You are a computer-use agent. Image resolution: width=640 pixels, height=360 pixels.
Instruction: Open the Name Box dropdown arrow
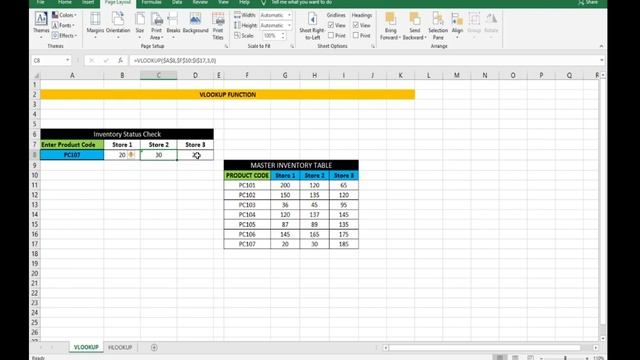click(x=67, y=60)
